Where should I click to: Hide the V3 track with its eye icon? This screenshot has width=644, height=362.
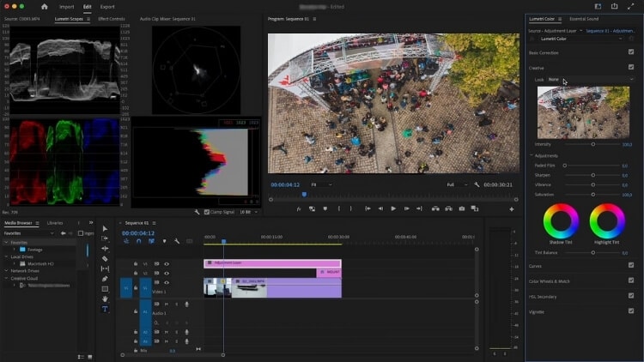[167, 264]
